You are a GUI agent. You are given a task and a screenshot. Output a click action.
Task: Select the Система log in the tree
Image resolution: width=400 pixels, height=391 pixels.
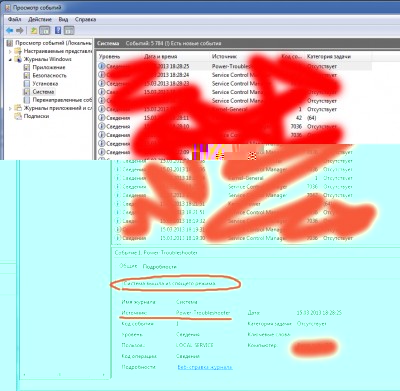[43, 92]
